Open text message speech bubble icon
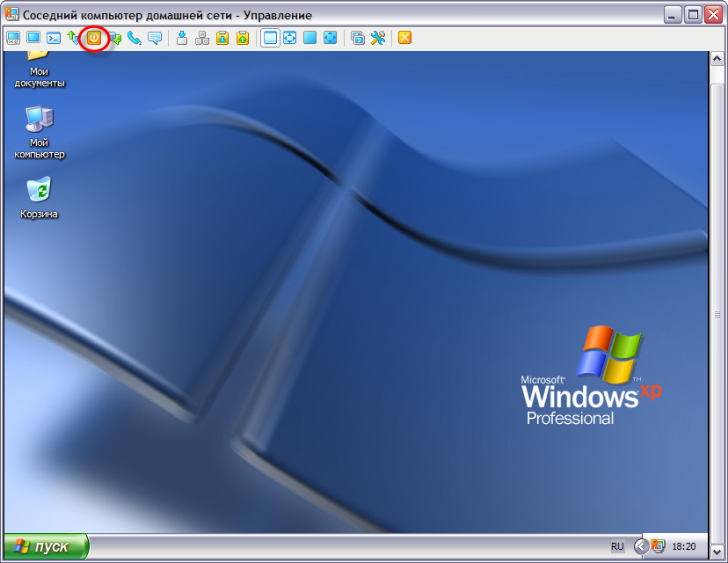This screenshot has height=563, width=728. tap(155, 38)
